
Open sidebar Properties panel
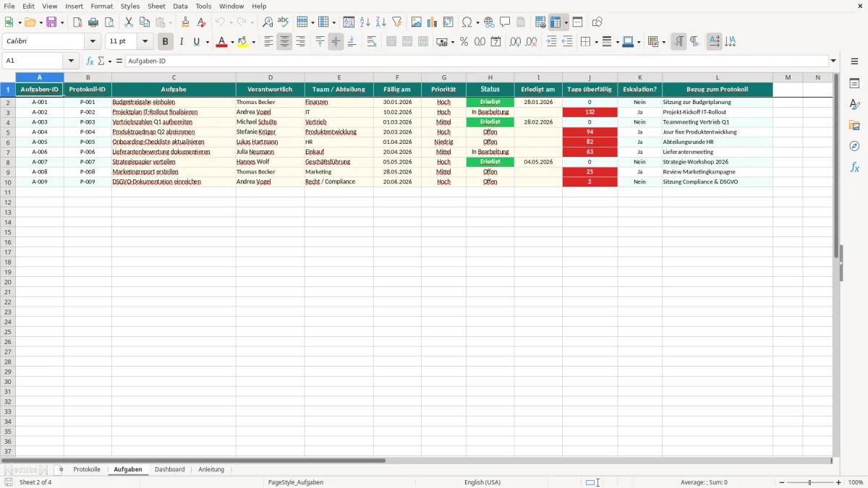[854, 84]
